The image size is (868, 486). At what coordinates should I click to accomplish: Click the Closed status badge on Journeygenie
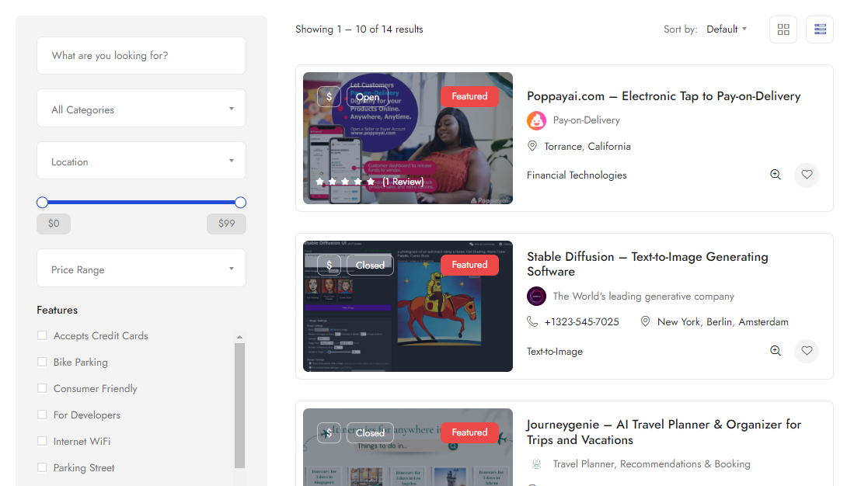(x=370, y=432)
